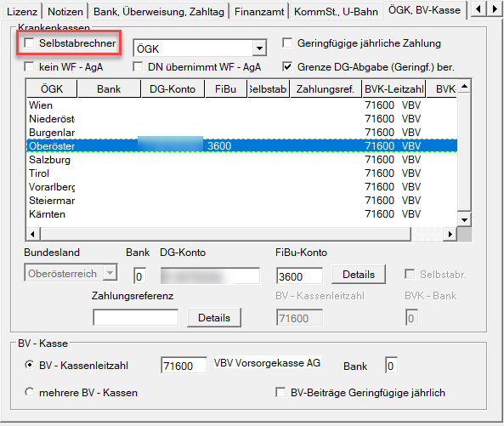Sort by BVK-Leitzahl column header
The image size is (504, 426).
(394, 88)
